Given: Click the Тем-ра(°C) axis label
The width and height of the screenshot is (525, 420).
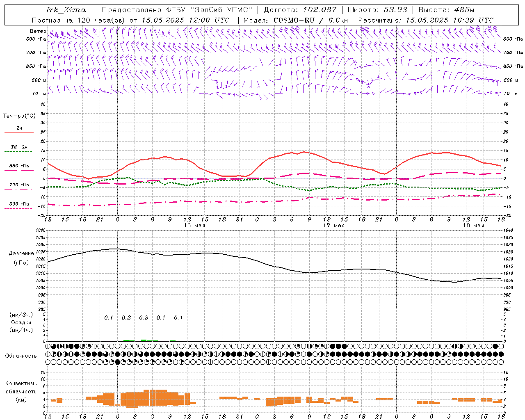Looking at the screenshot, I should click(19, 116).
